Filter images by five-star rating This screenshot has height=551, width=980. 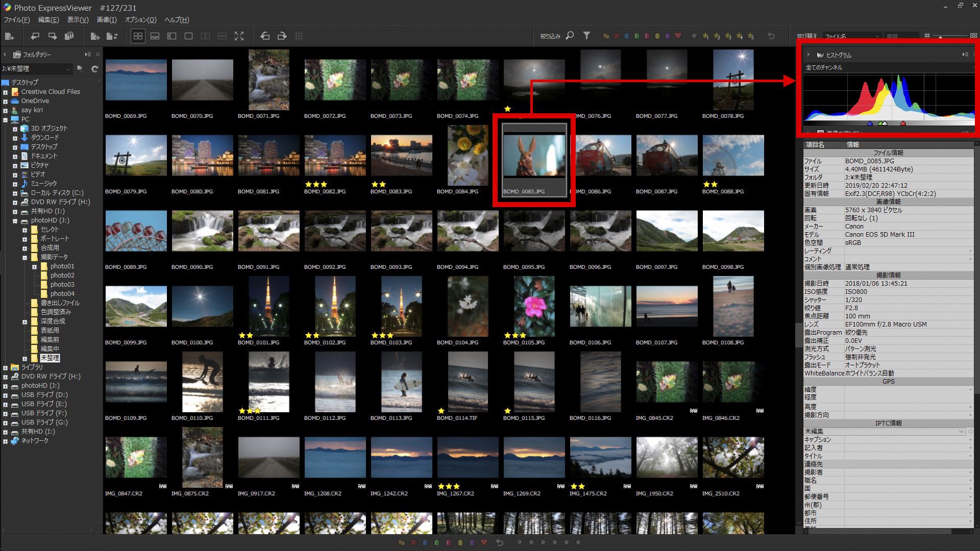coord(750,36)
